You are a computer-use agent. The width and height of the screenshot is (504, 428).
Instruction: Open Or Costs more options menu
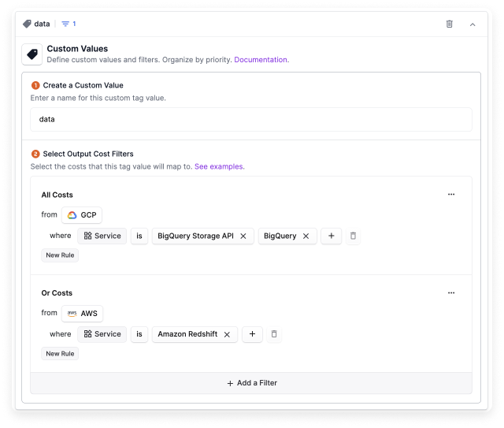pyautogui.click(x=451, y=293)
